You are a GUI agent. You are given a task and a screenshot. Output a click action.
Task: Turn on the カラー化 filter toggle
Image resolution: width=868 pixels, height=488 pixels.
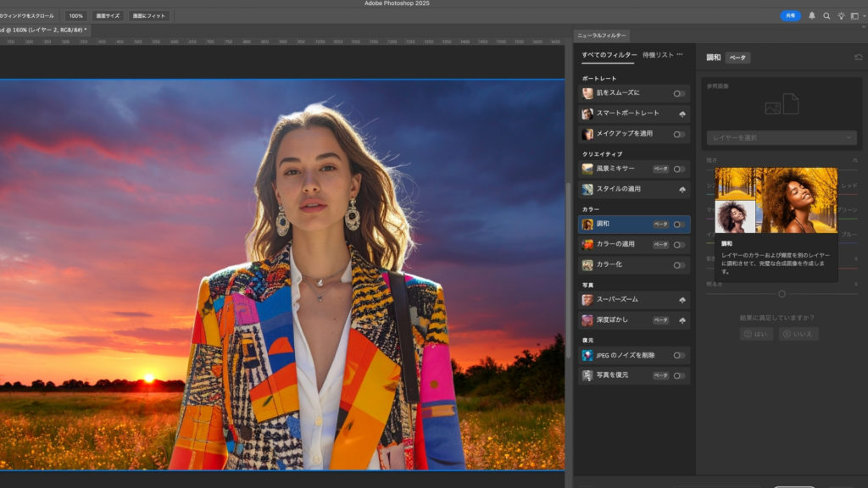coord(679,265)
